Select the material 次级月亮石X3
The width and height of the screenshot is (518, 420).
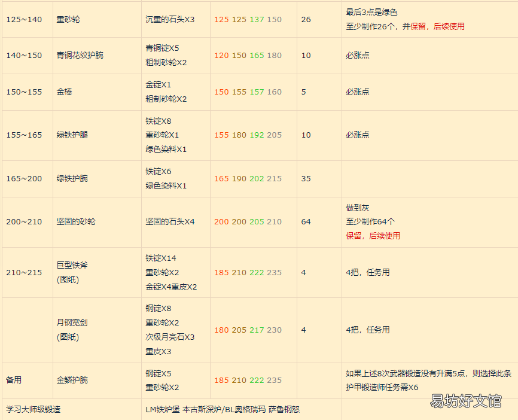click(x=170, y=337)
